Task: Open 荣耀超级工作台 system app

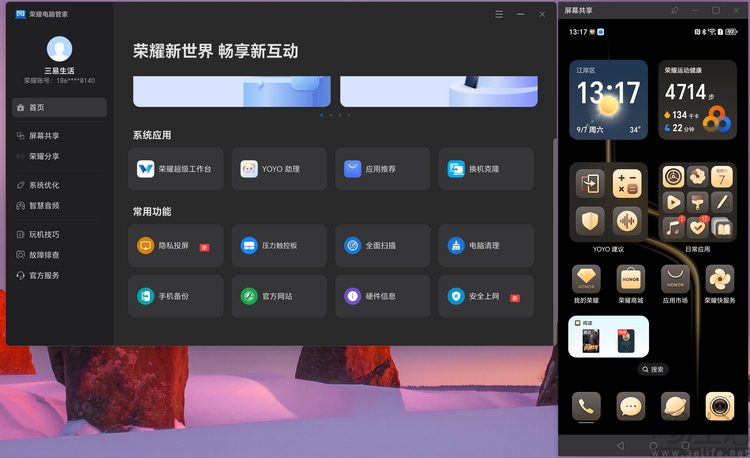Action: click(x=176, y=169)
